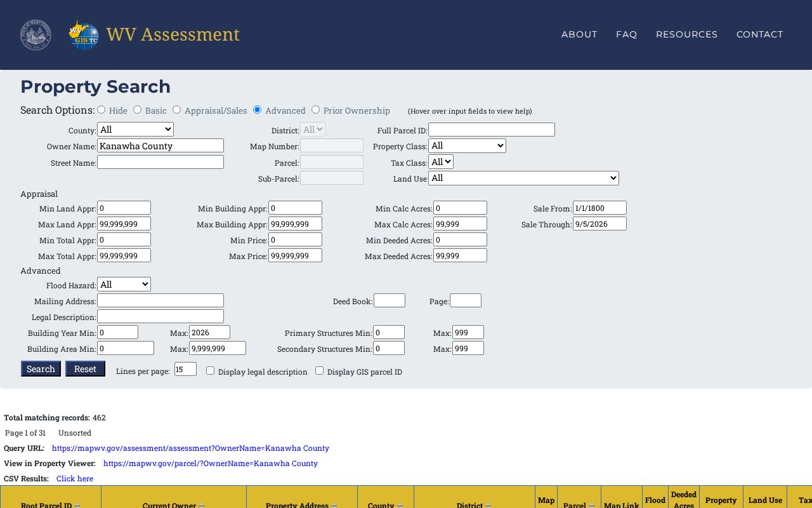Open the Land Use dropdown
Viewport: 812px width, 508px height.
pyautogui.click(x=523, y=178)
